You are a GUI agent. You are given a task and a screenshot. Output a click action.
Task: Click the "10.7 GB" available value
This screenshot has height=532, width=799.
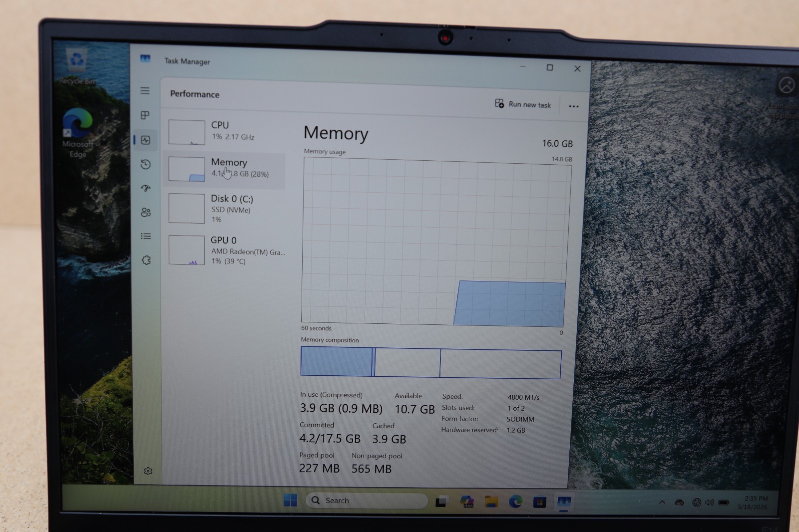(414, 410)
